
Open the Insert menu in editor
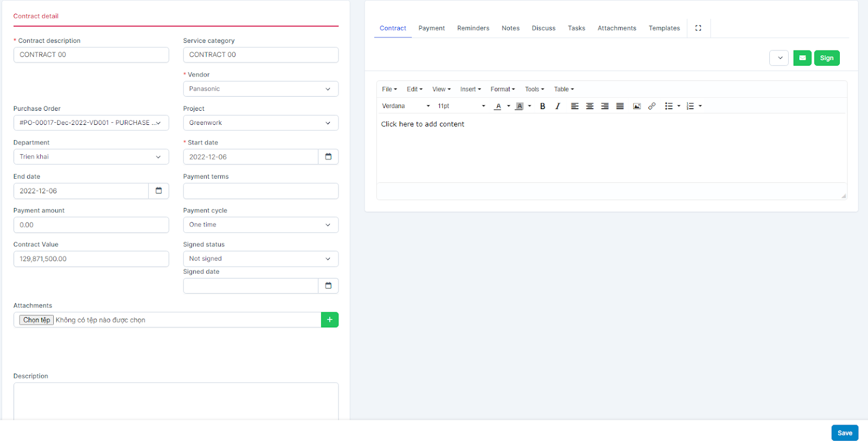tap(470, 90)
